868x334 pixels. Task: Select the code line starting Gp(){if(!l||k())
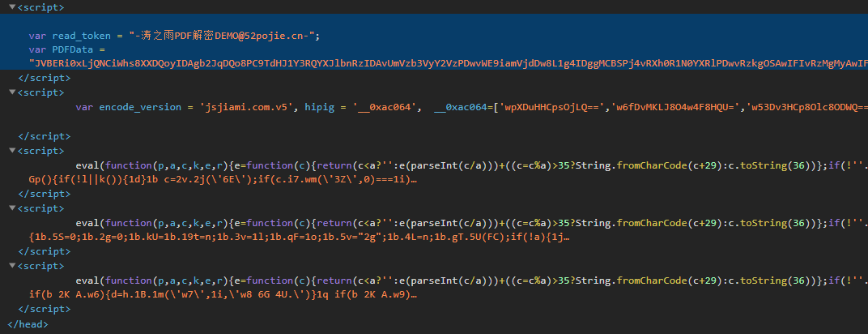tap(223, 179)
